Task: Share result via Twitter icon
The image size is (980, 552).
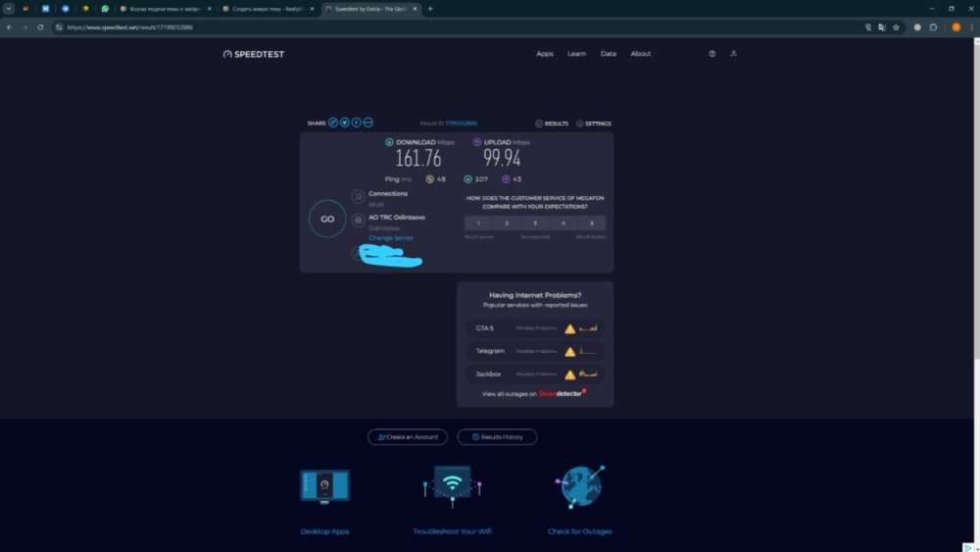Action: (344, 123)
